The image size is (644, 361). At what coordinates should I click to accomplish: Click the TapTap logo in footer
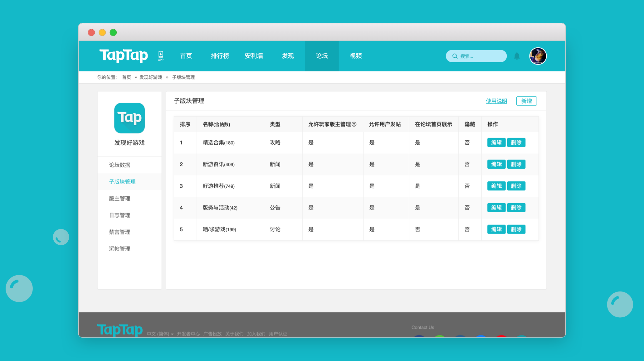120,330
